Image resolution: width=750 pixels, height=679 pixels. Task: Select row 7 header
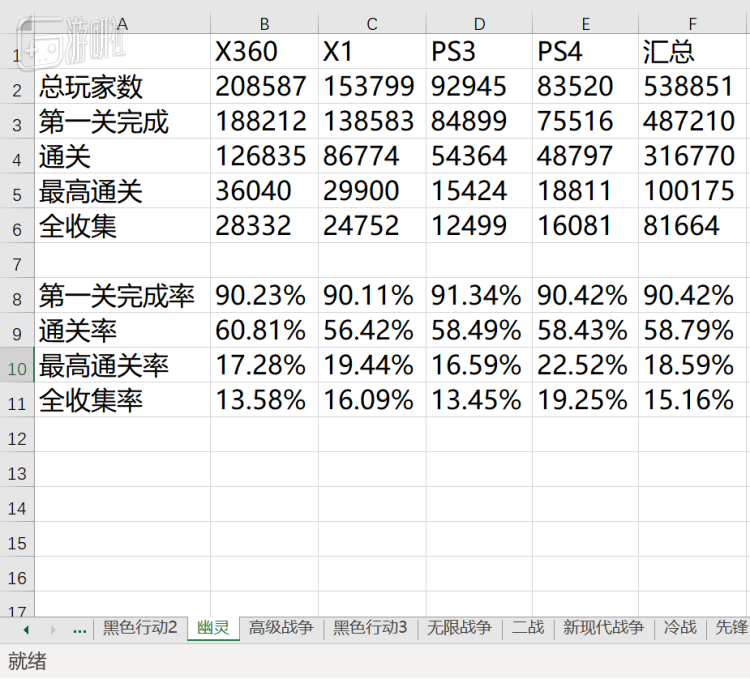[17, 261]
